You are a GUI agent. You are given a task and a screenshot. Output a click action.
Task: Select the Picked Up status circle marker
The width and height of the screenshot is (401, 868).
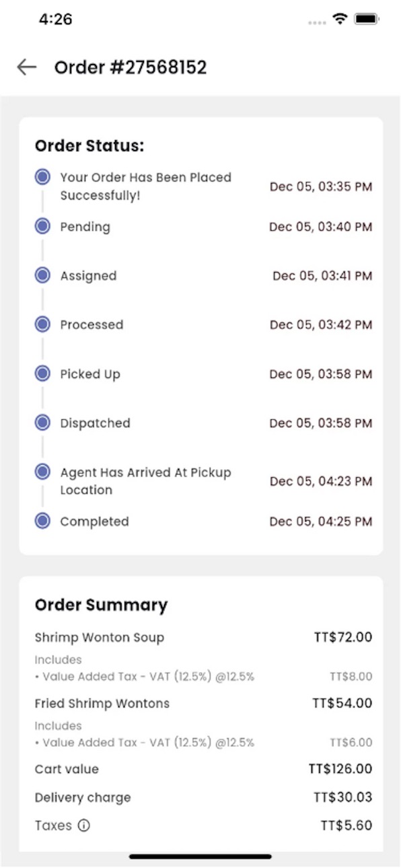coord(42,373)
